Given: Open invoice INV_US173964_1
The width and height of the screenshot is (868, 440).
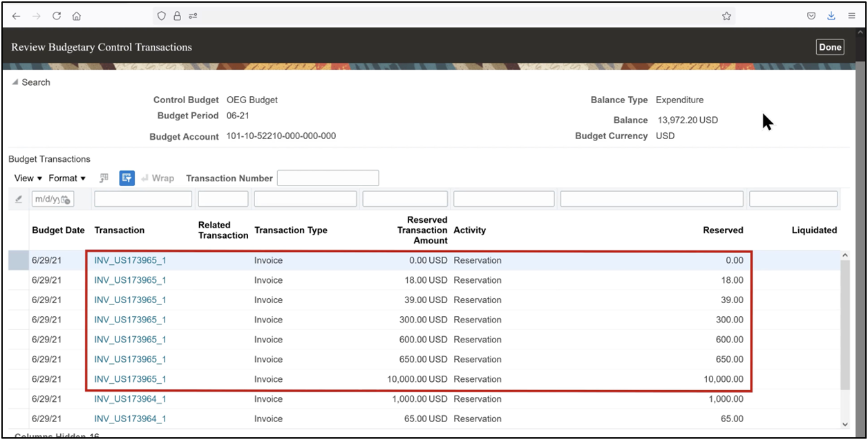Looking at the screenshot, I should (131, 398).
